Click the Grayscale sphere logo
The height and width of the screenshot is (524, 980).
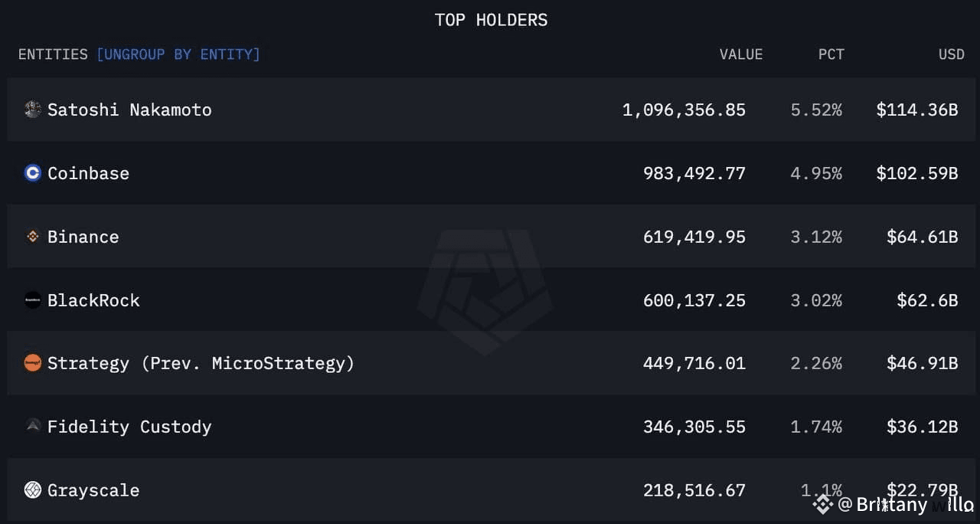[32, 490]
